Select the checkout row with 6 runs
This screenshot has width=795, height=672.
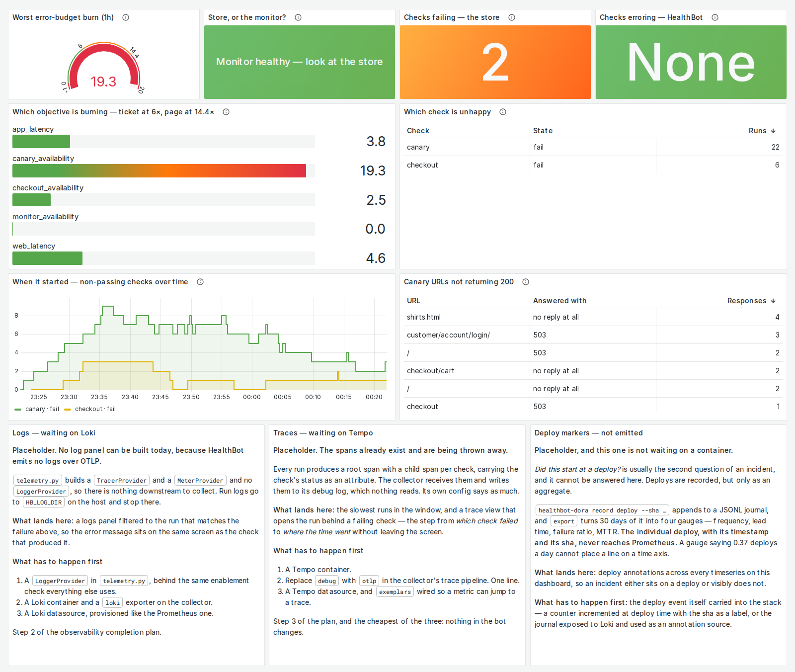(593, 165)
